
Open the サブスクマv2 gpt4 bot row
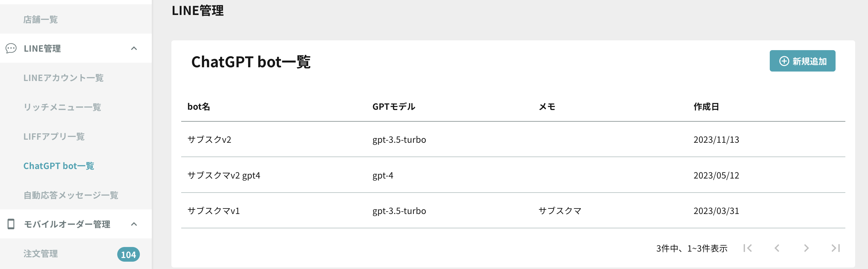pos(513,175)
